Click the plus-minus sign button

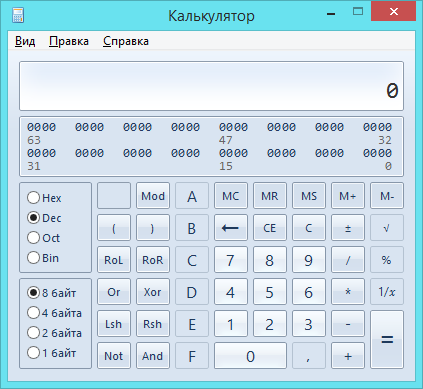tap(348, 228)
